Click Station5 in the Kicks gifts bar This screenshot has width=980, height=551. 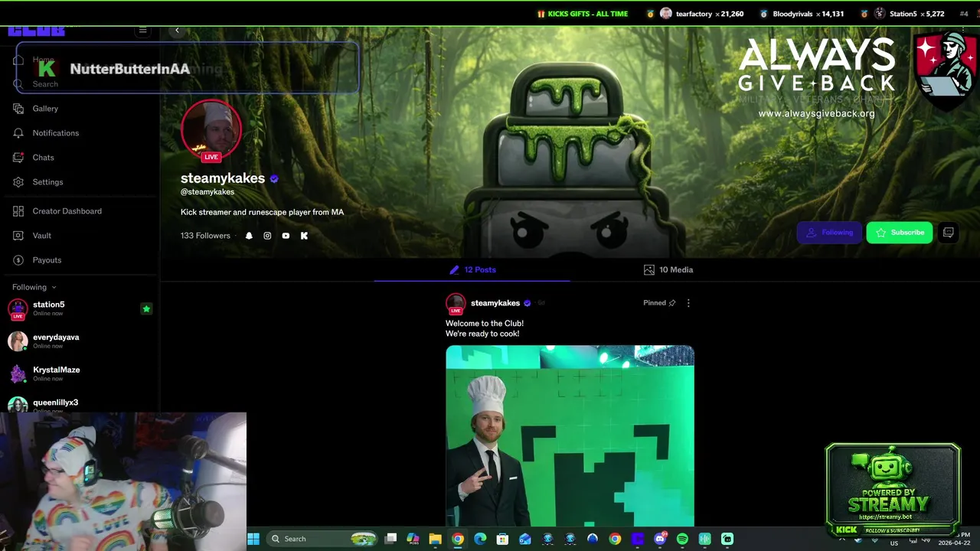(903, 14)
